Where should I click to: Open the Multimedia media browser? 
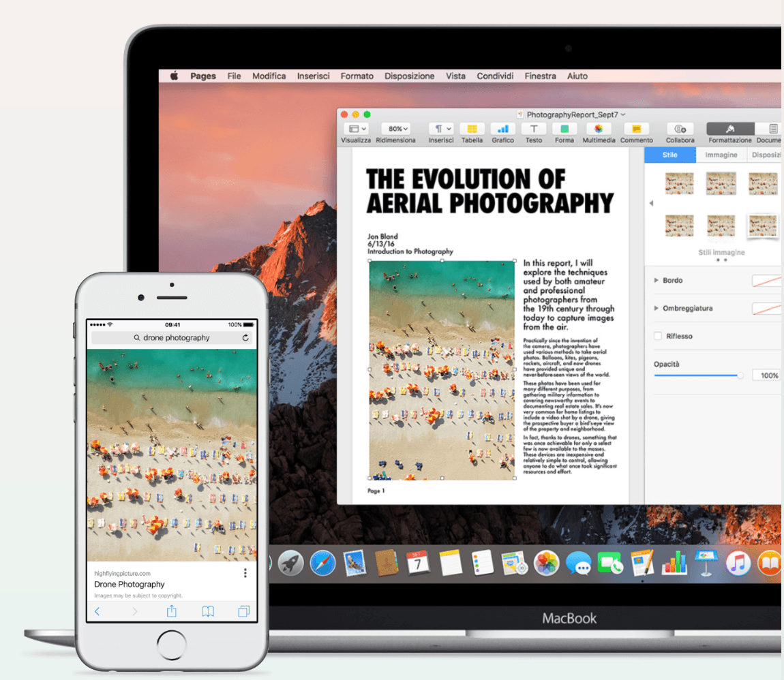[598, 129]
